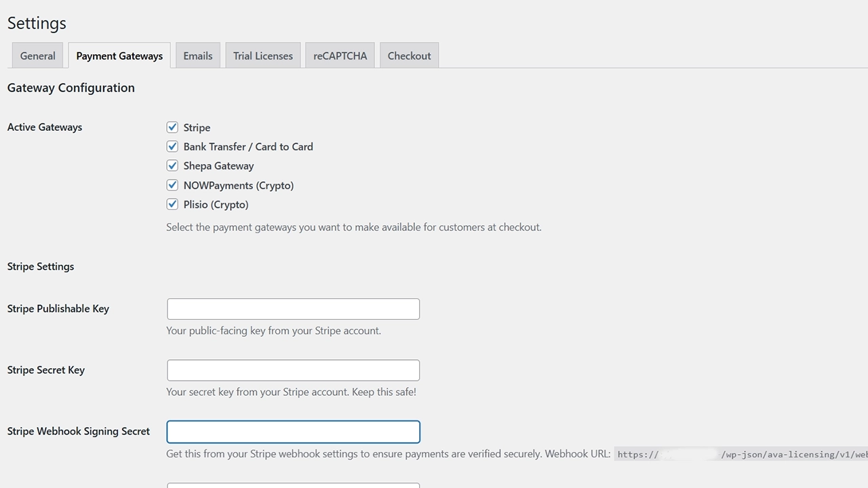868x488 pixels.
Task: Uncheck the Stripe gateway checkbox
Action: tap(172, 127)
